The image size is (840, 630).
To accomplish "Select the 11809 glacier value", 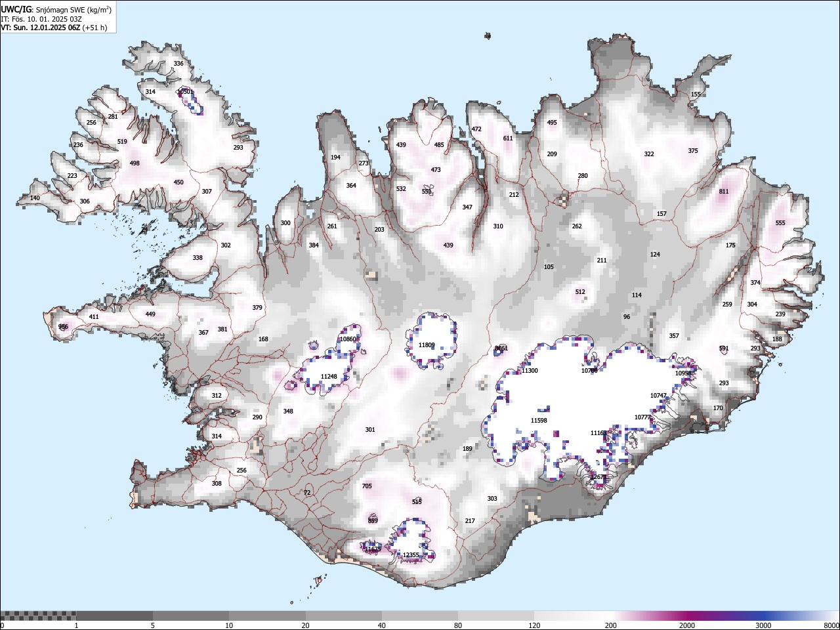I will click(x=427, y=345).
